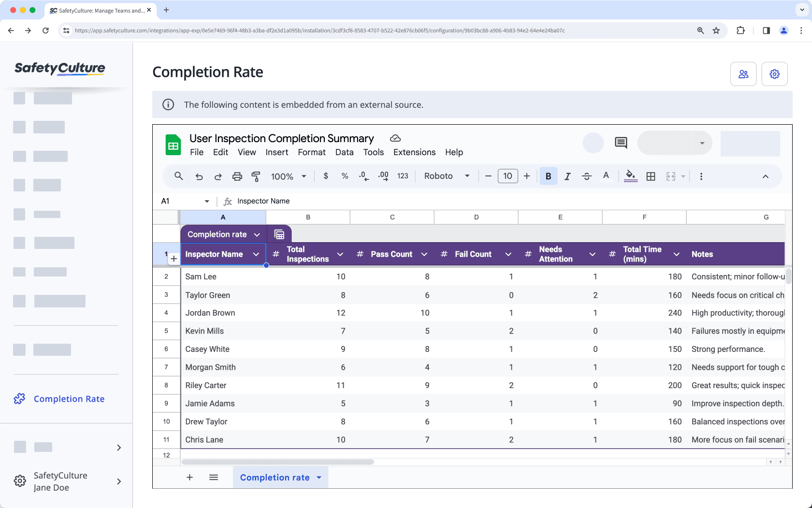The width and height of the screenshot is (812, 508).
Task: Add a new sheet with the plus button
Action: [x=189, y=477]
